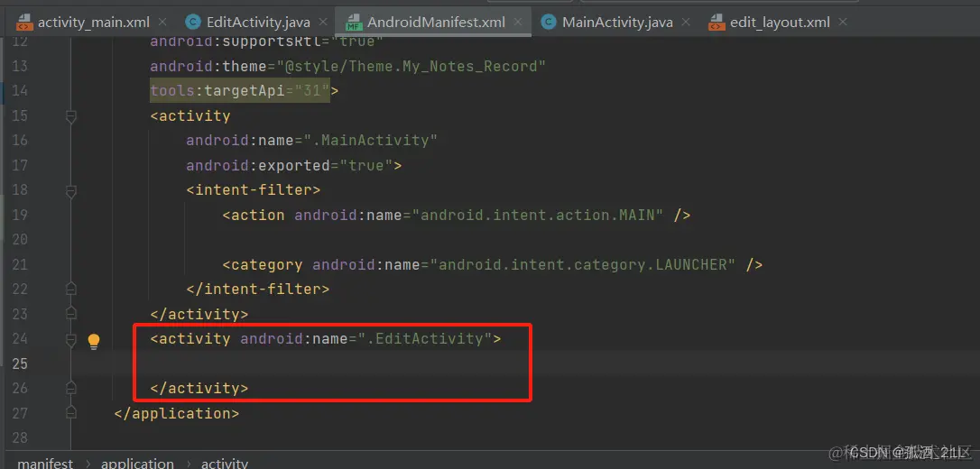Switch to the activity_main.xml tab
Screen dimensions: 980x469
point(93,23)
